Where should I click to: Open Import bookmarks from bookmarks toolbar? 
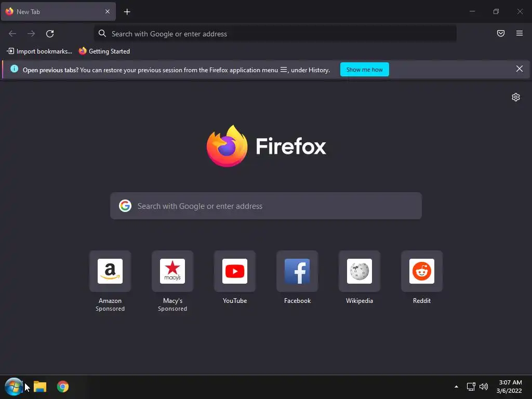click(39, 51)
